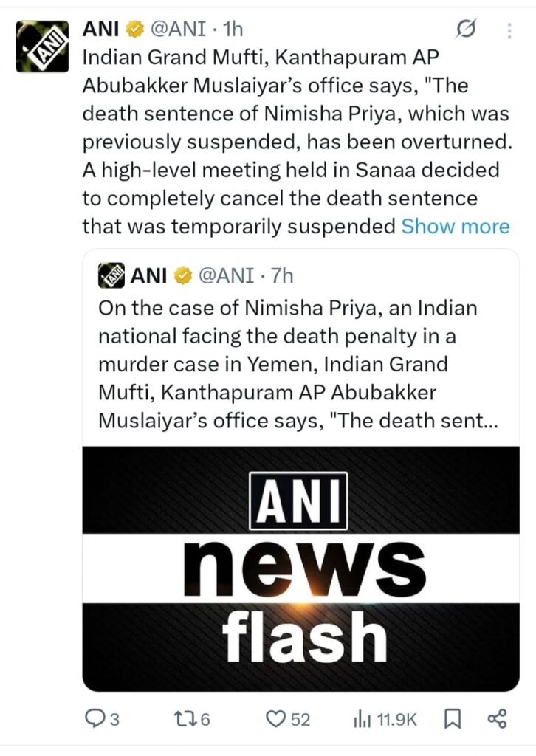Viewport: 536px width, 756px height.
Task: Expand tweet with Show more
Action: pos(455,226)
